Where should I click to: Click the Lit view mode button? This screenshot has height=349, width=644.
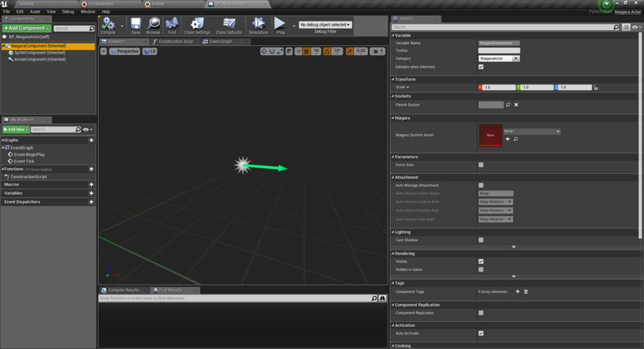[150, 52]
